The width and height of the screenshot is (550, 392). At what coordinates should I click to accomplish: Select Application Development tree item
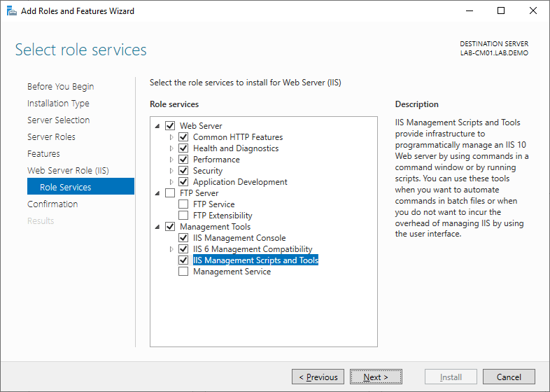[240, 182]
